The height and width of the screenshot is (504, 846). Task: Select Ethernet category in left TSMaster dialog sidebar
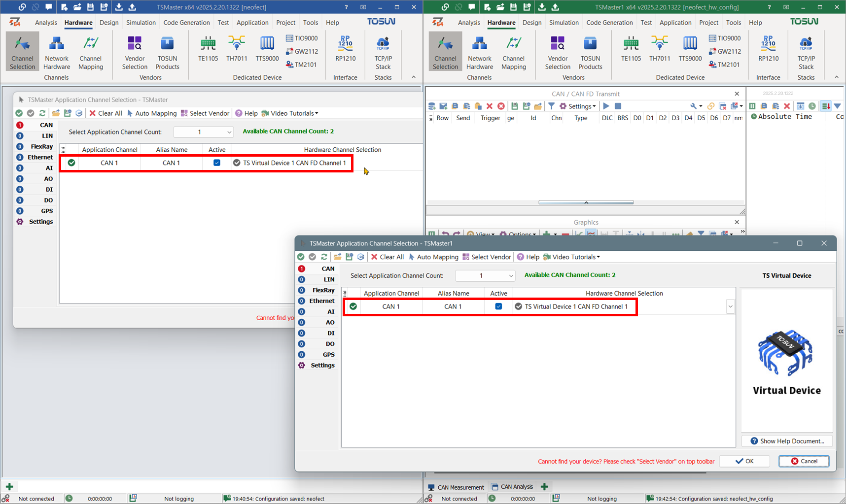pos(35,157)
